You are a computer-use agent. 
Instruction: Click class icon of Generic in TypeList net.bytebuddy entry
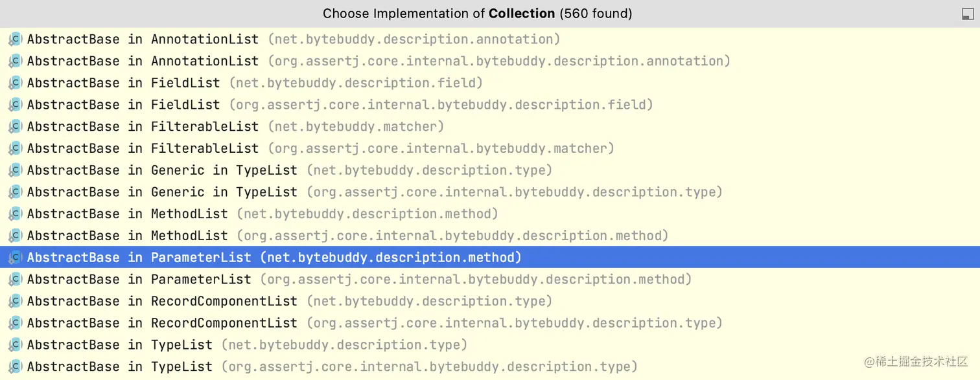(16, 170)
